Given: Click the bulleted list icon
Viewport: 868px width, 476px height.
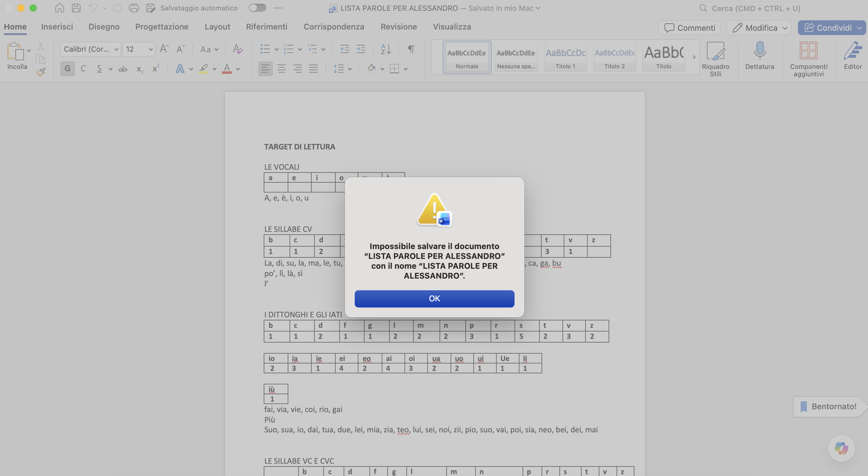Looking at the screenshot, I should (265, 49).
